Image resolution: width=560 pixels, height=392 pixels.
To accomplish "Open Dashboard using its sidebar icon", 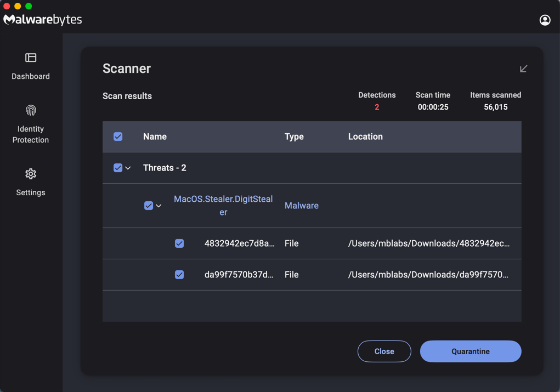I will (x=30, y=57).
